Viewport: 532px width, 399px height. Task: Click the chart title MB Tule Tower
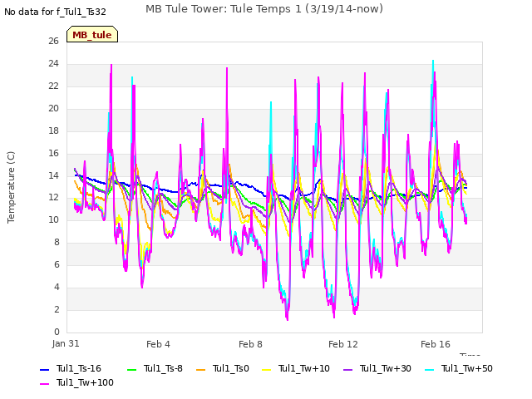(264, 9)
